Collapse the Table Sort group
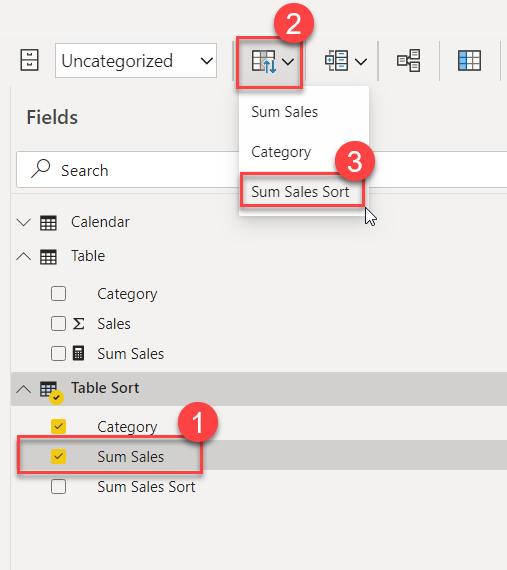 point(24,389)
